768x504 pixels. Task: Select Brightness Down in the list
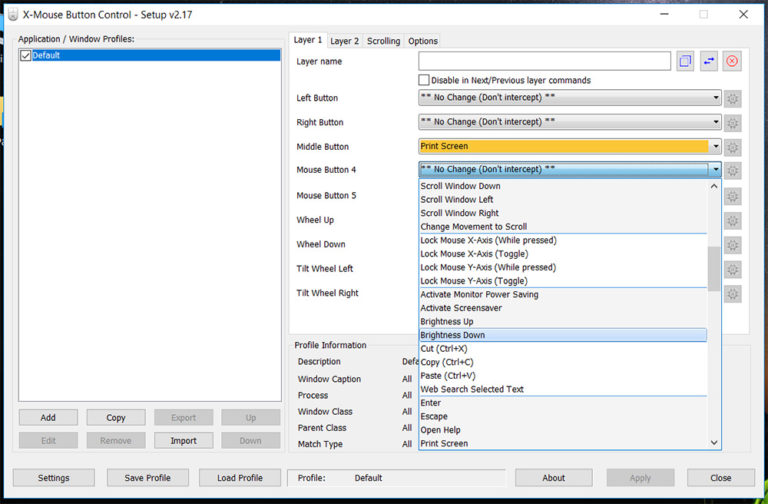click(563, 335)
